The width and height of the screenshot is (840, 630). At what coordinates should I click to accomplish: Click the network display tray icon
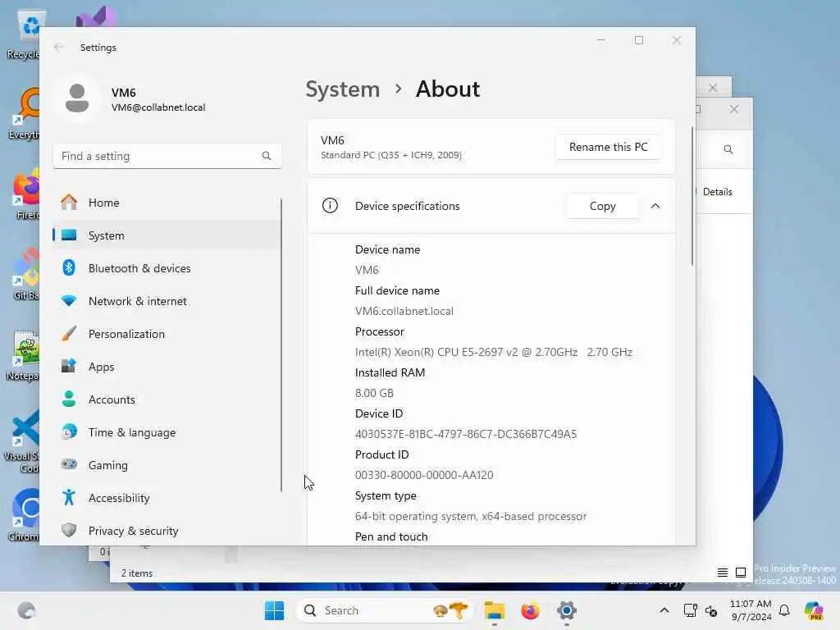[690, 610]
